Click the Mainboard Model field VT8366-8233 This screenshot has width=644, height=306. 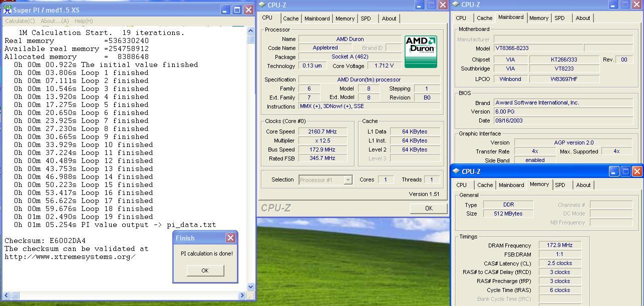(x=537, y=48)
